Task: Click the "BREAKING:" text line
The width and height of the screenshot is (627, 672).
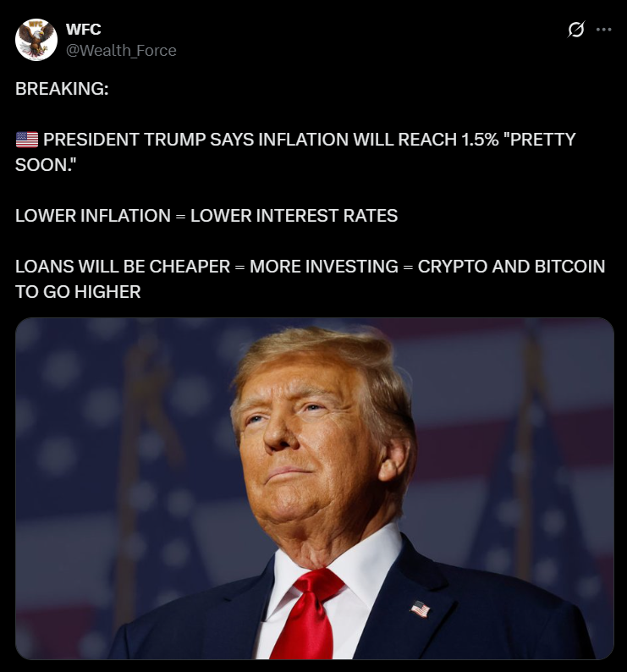Action: [62, 89]
